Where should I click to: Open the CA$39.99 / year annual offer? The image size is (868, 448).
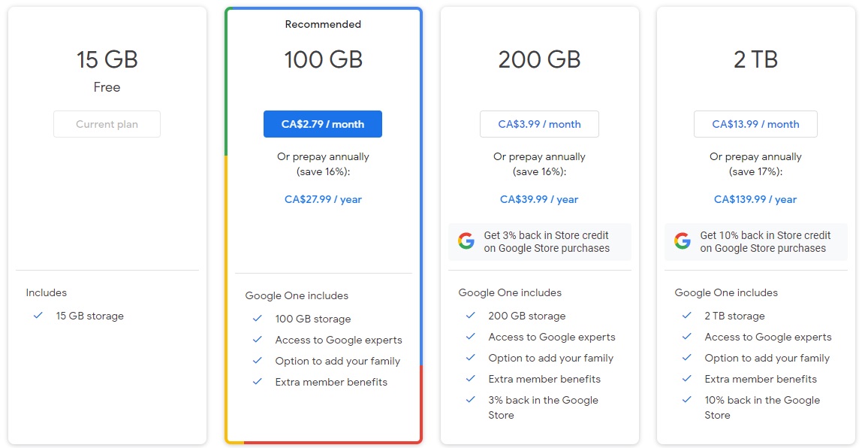539,199
